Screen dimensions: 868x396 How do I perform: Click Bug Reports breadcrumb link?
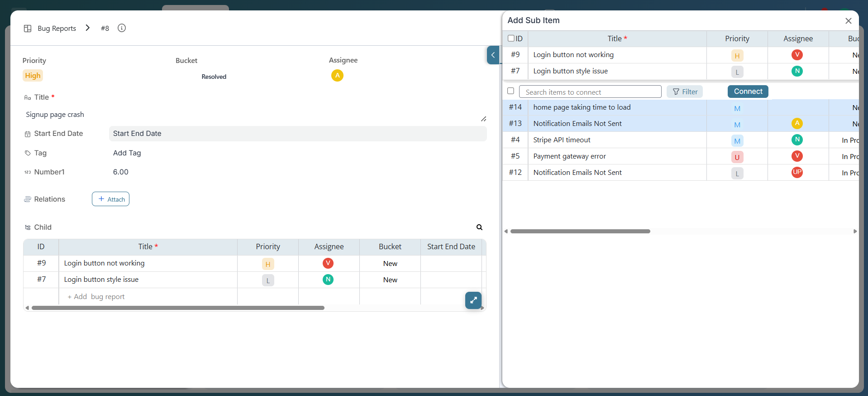click(57, 29)
